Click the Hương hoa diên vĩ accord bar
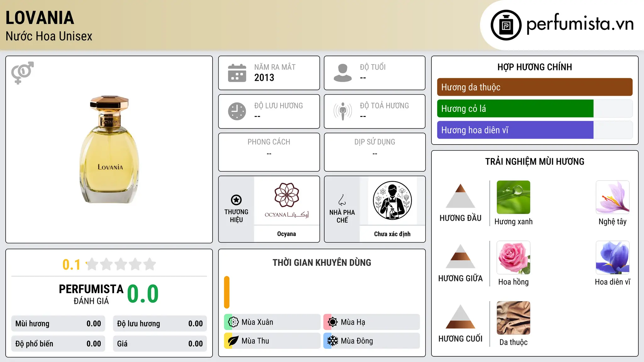644x362 pixels. [535, 130]
